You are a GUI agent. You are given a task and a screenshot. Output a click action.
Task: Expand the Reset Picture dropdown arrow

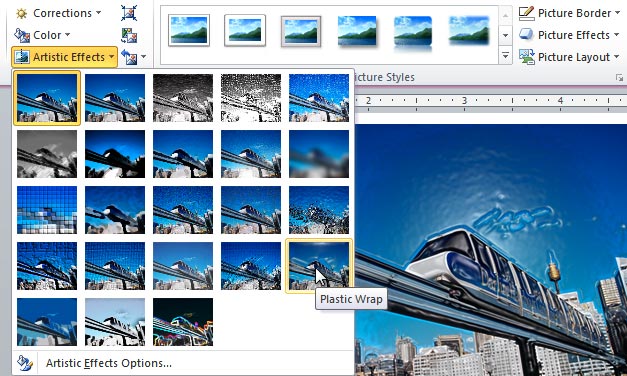tap(143, 57)
